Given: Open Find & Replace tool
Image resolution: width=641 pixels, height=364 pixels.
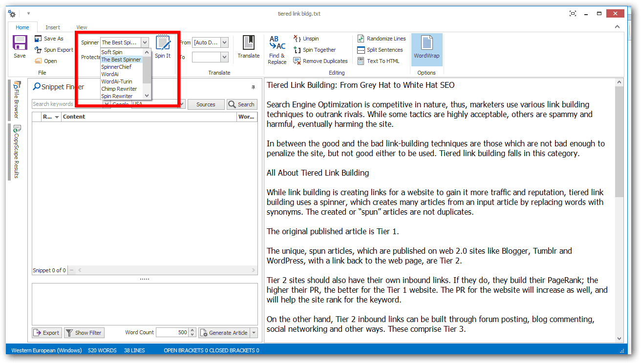Looking at the screenshot, I should click(277, 50).
